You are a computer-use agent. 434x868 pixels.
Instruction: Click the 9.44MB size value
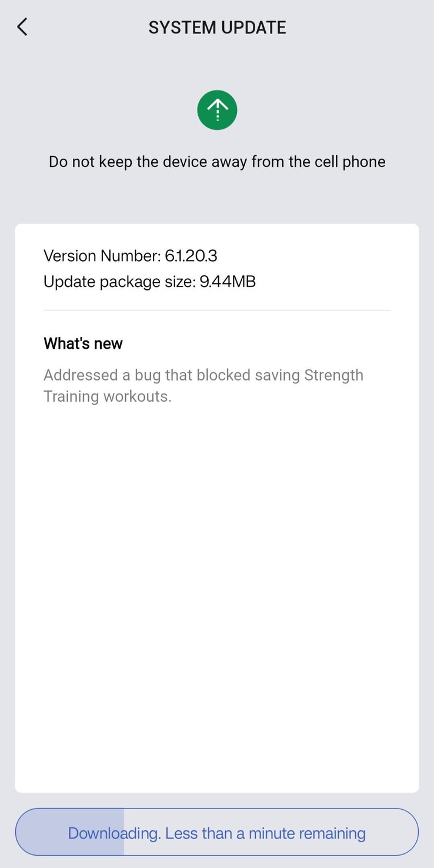point(228,282)
